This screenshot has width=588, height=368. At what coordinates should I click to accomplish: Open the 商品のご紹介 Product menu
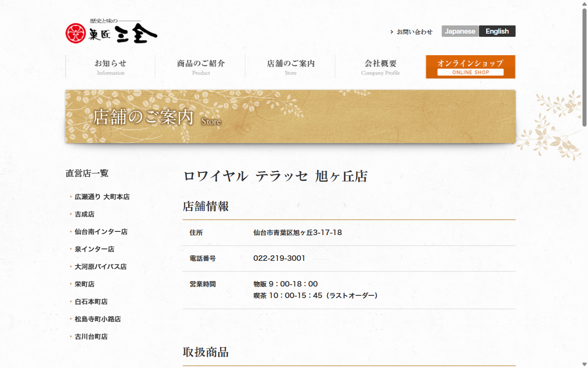click(x=201, y=67)
